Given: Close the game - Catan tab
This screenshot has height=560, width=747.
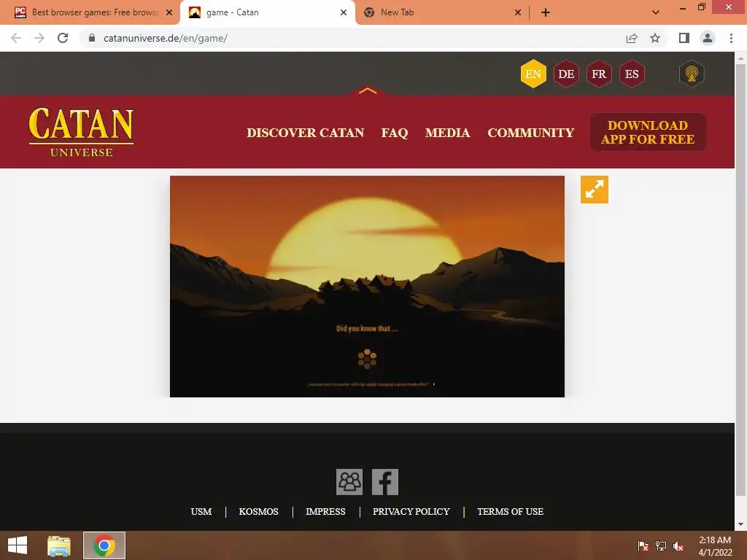Looking at the screenshot, I should point(344,12).
